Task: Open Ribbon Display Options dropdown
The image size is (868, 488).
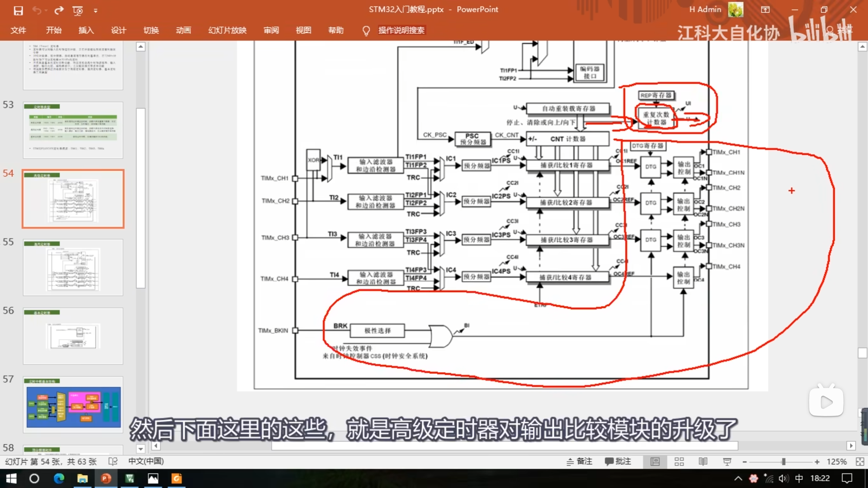Action: [765, 10]
